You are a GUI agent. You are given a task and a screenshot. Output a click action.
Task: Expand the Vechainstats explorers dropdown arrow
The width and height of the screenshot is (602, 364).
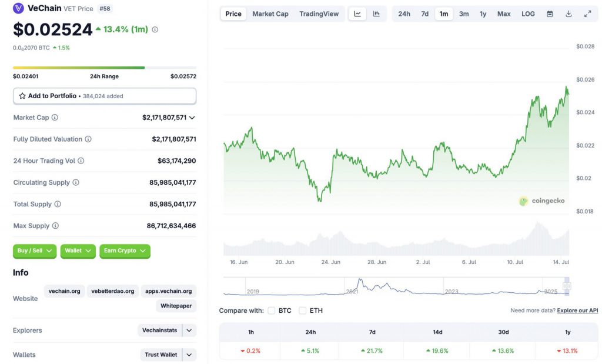pos(189,330)
